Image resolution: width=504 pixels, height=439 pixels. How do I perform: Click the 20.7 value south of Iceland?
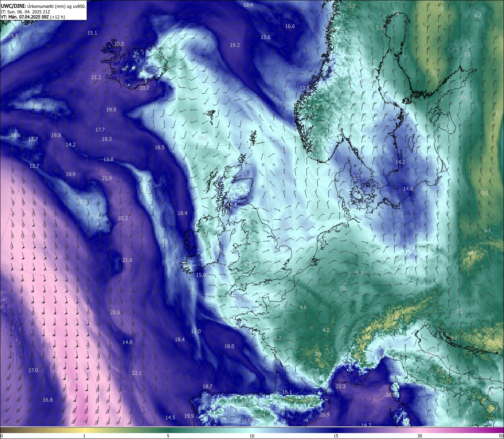pos(145,88)
